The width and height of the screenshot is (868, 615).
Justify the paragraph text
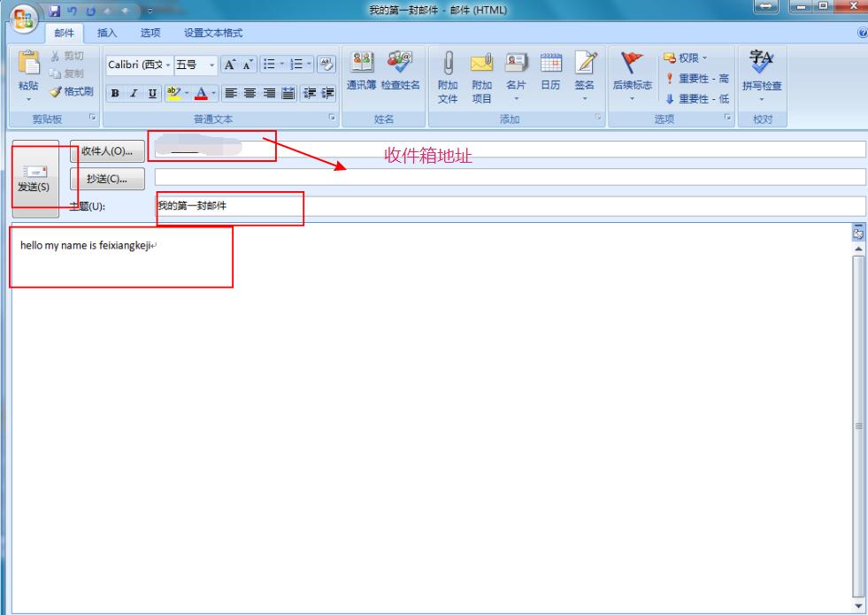tap(288, 93)
